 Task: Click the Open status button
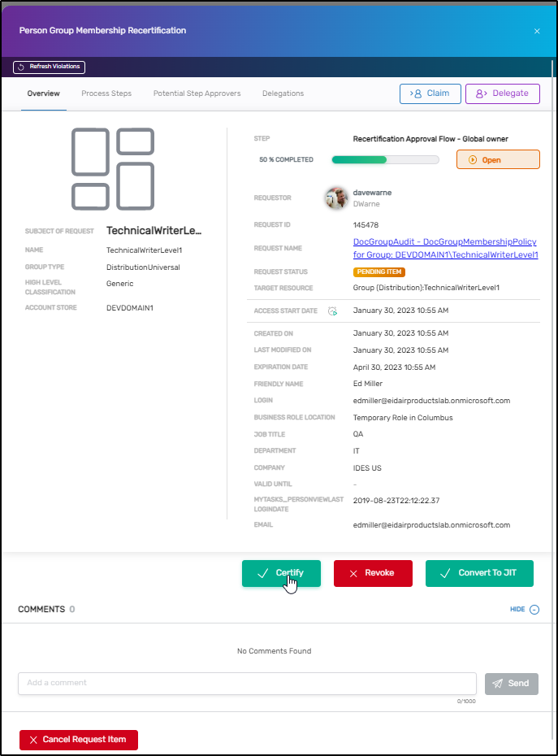(498, 159)
